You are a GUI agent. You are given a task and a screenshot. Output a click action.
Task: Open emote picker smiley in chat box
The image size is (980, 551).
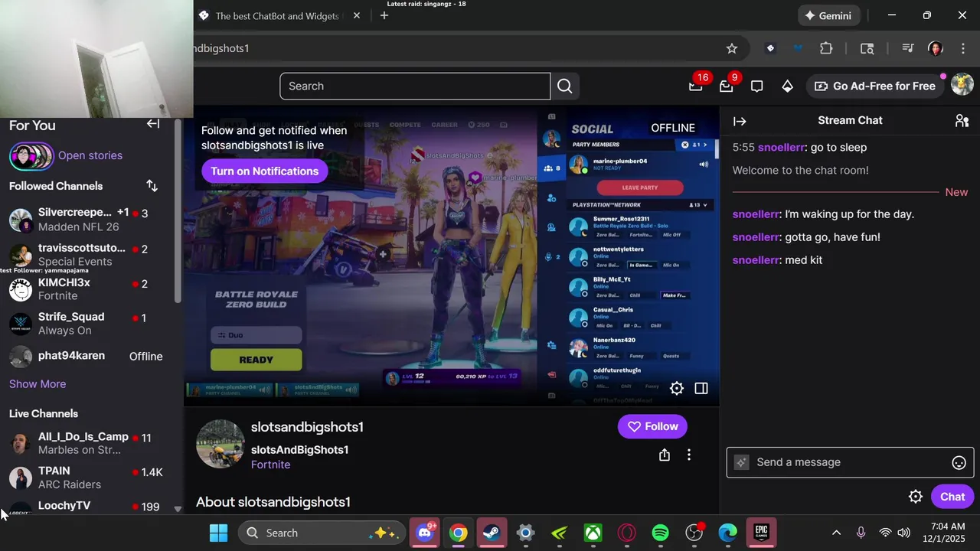(x=959, y=462)
